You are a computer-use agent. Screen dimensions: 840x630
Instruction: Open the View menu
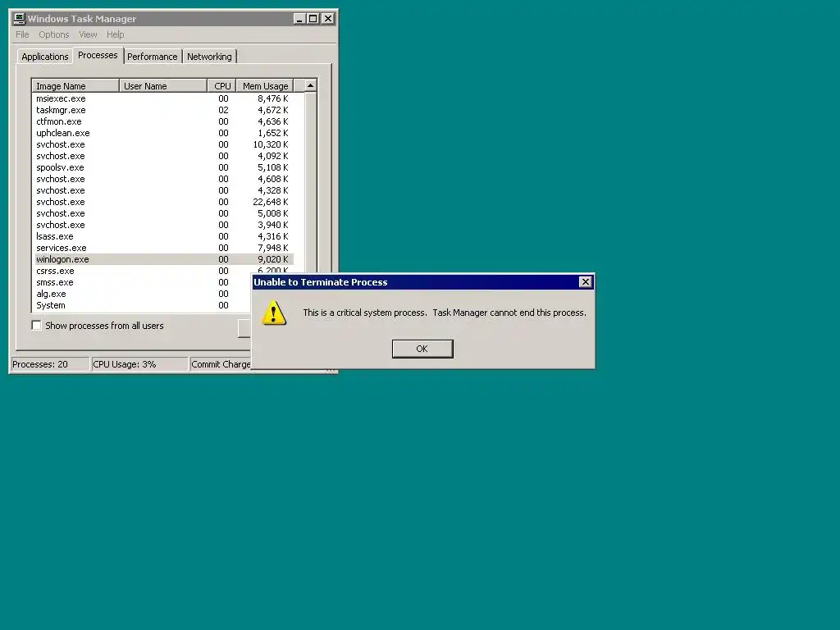pos(88,34)
